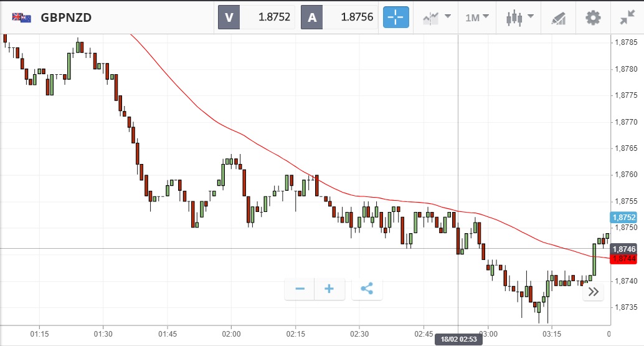Click the GBPNZD symbol name
Screen dimensions: 644x346
66,17
